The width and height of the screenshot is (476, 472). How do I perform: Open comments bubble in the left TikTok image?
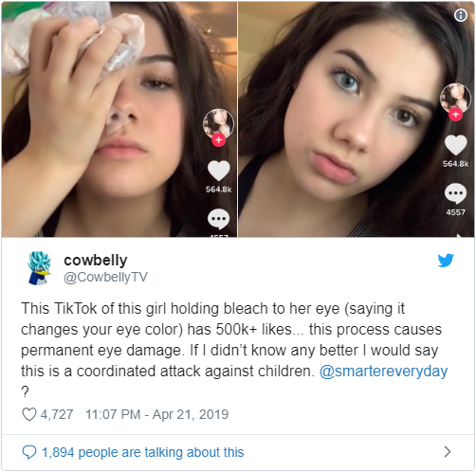[218, 219]
